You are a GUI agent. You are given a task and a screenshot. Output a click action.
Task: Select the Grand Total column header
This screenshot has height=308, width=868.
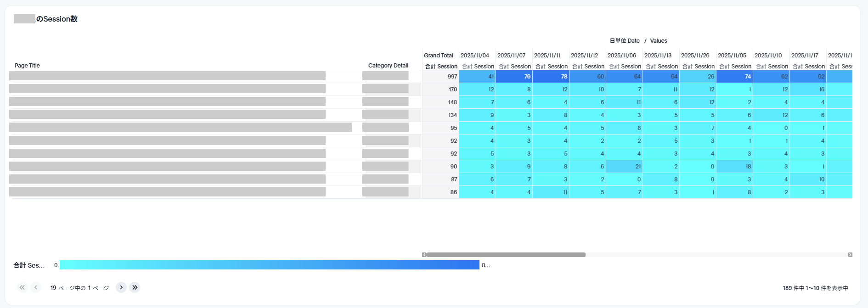pyautogui.click(x=438, y=56)
